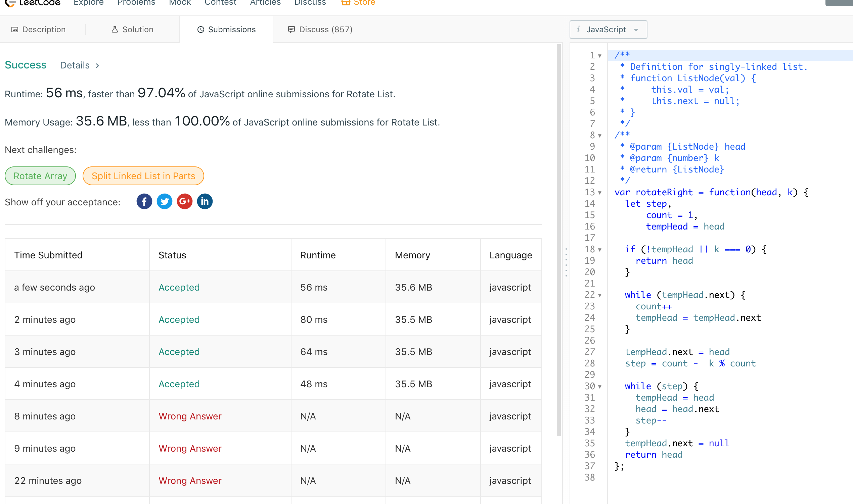Open the JavaScript language dropdown
This screenshot has height=504, width=853.
click(608, 30)
